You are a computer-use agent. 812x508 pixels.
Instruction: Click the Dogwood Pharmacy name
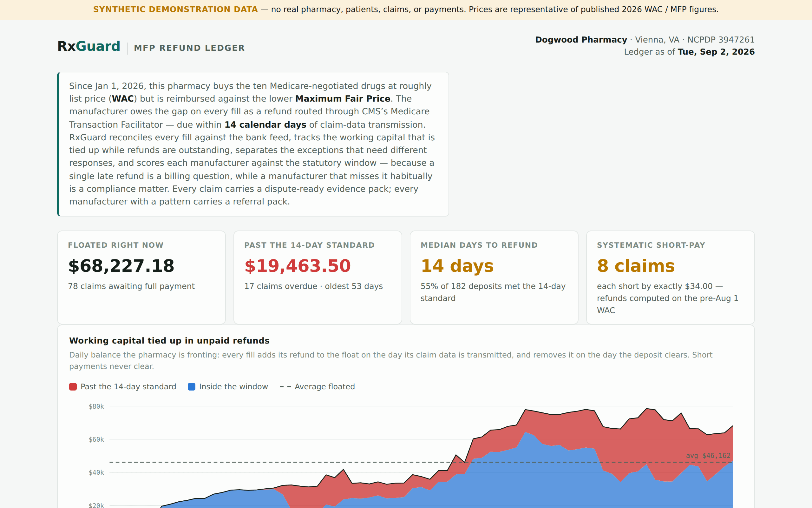click(581, 40)
